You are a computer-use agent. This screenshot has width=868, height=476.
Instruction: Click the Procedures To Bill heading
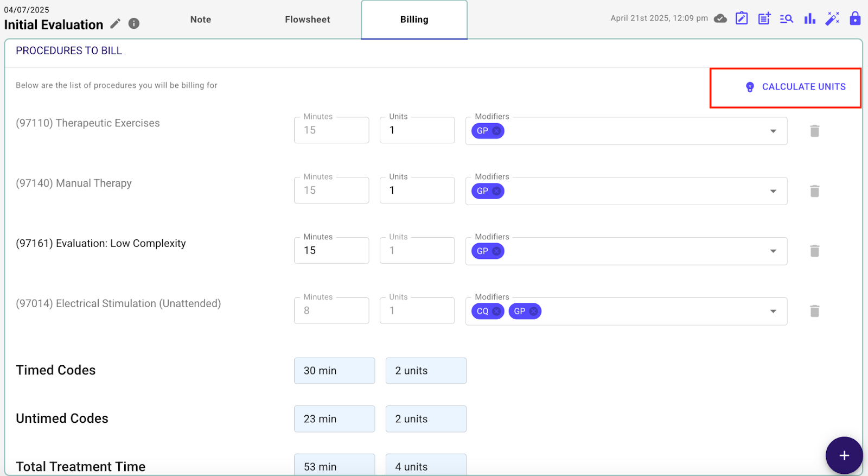[69, 50]
